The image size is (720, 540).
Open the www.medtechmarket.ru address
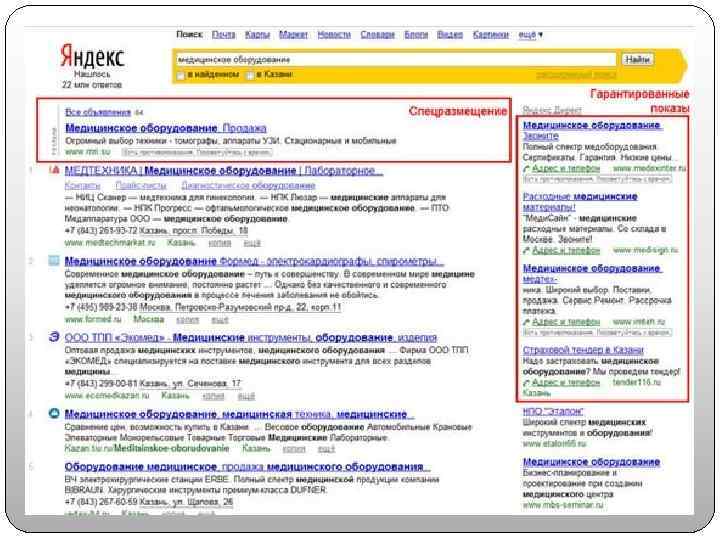[x=110, y=242]
